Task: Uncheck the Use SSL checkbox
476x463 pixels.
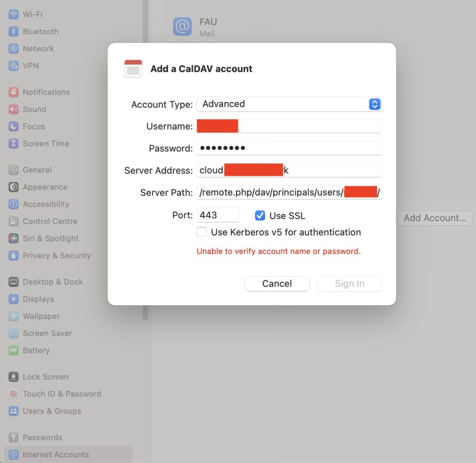Action: [x=260, y=215]
